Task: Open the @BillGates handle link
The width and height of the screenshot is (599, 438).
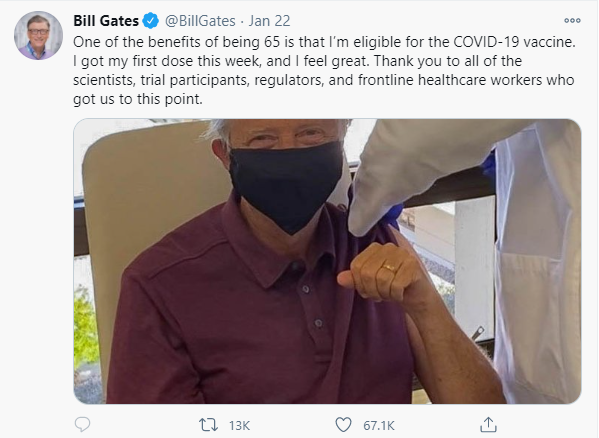Action: pos(200,21)
